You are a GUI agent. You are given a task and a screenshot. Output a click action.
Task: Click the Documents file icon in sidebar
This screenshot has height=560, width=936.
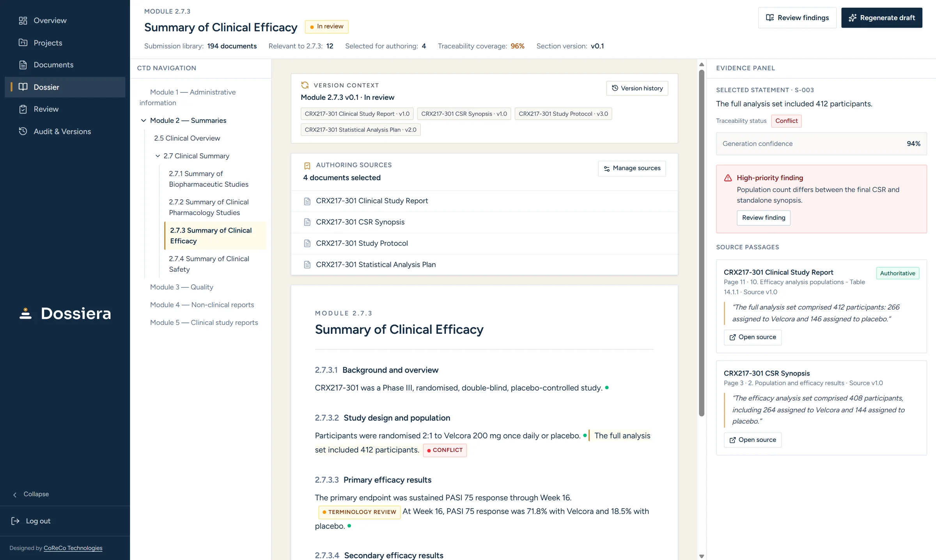[23, 65]
